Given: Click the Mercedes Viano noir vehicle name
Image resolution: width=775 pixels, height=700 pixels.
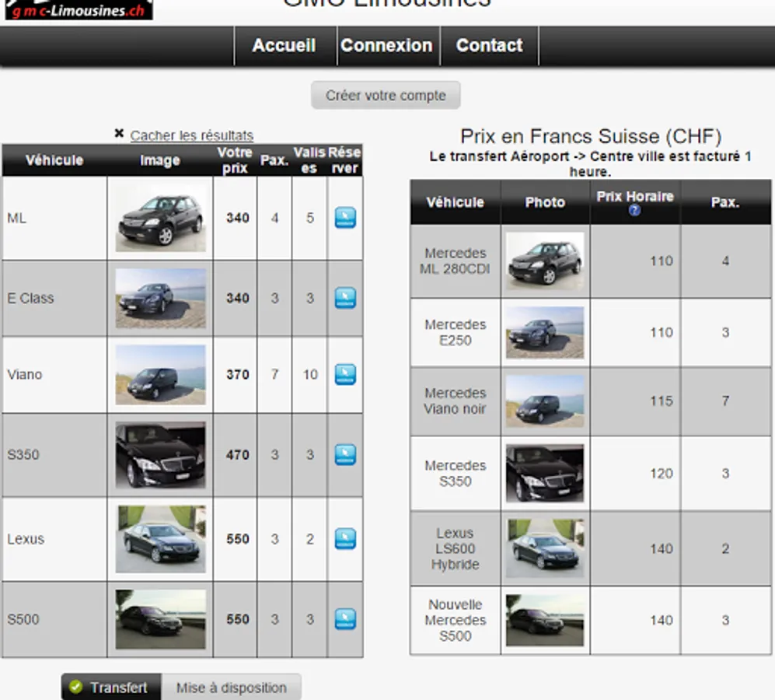Looking at the screenshot, I should (x=456, y=401).
